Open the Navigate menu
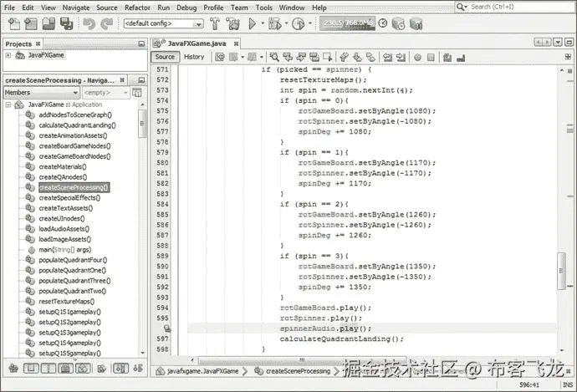577x392 pixels. click(76, 8)
